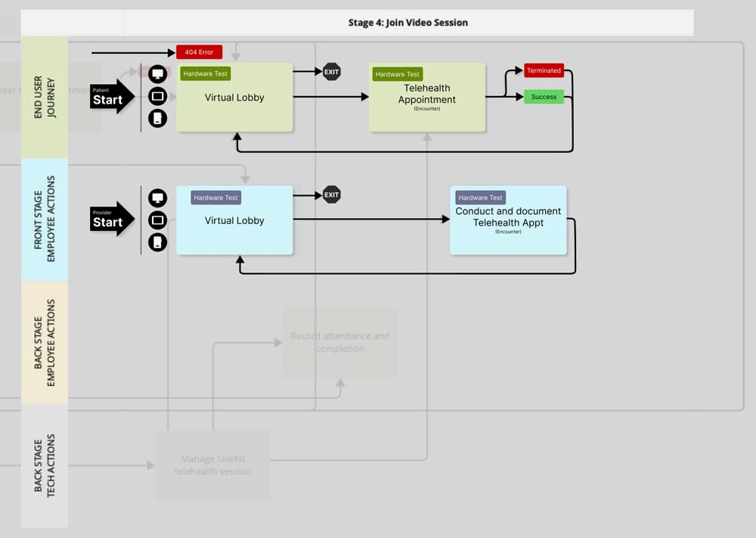
Task: Click the Record attendance and completion box
Action: (340, 342)
